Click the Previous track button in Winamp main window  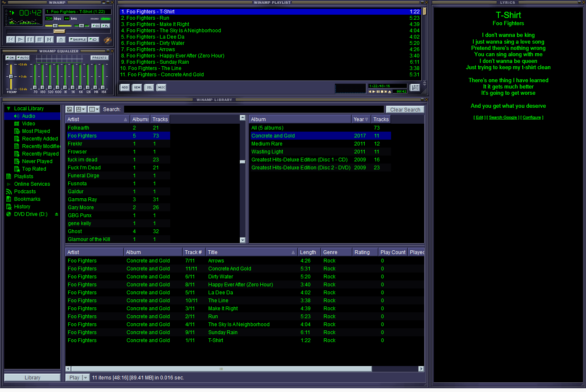pos(11,39)
